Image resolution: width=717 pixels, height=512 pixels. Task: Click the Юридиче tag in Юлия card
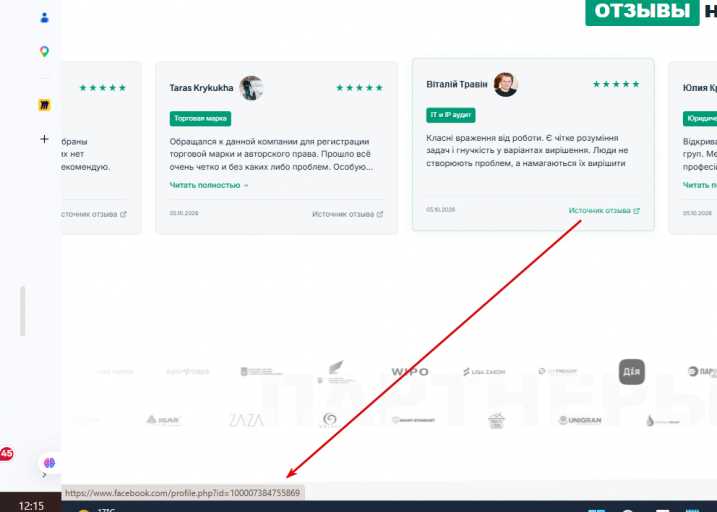(x=700, y=118)
